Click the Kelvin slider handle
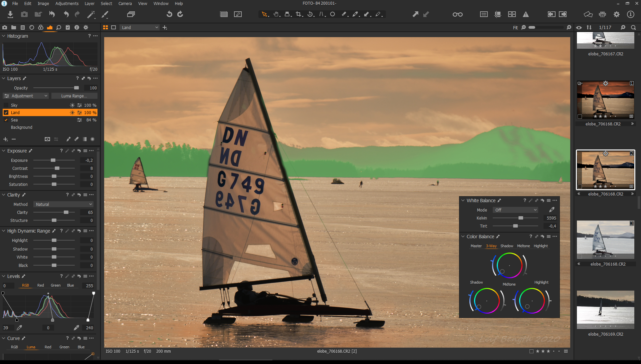 521,218
